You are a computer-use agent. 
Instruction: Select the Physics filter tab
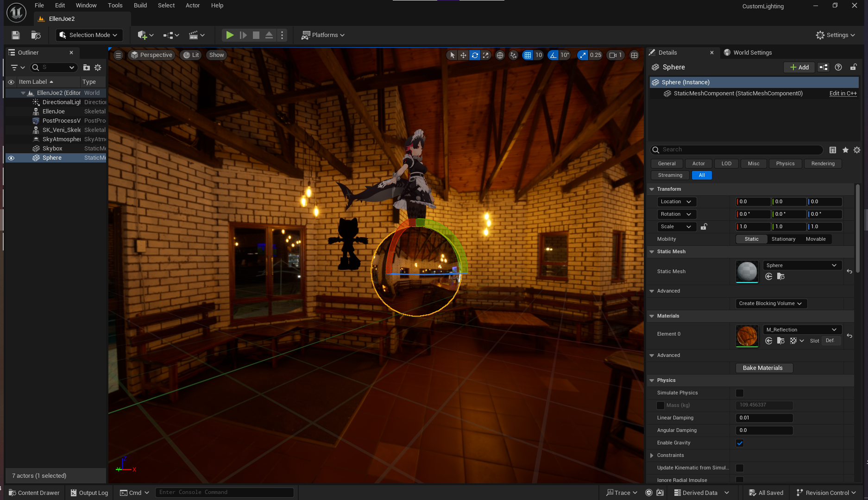[785, 164]
